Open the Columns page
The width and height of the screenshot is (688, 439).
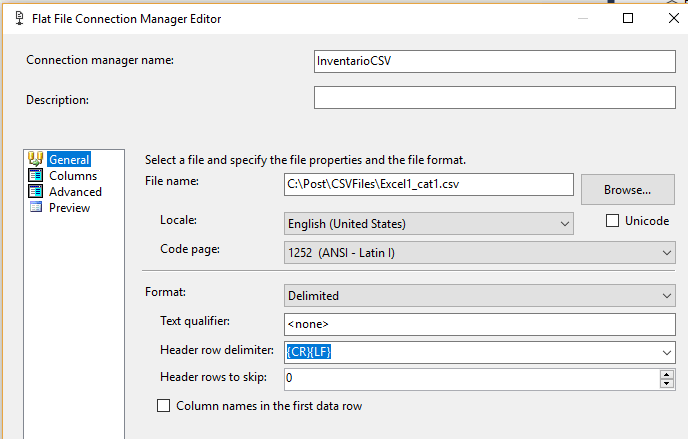click(x=73, y=176)
